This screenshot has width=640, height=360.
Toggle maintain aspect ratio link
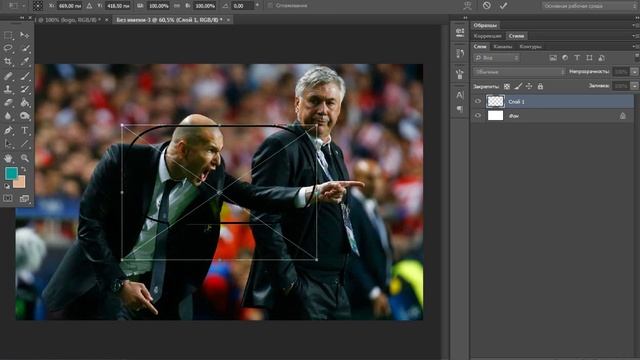177,6
